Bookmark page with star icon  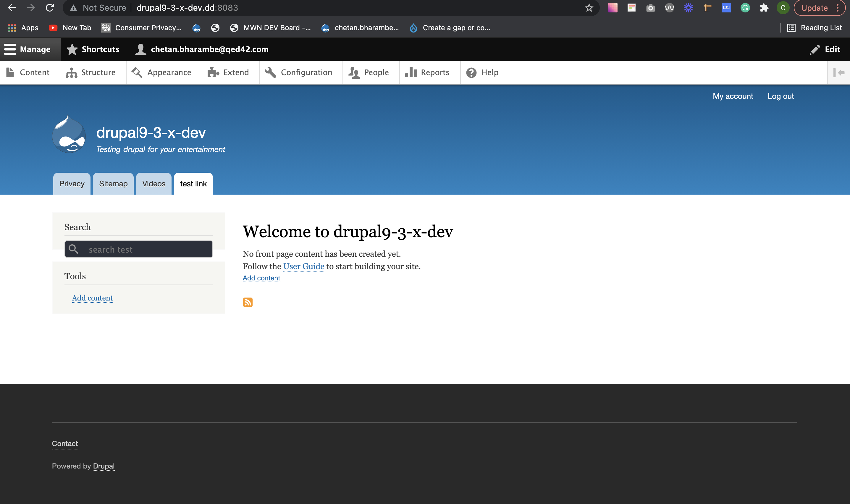(589, 8)
